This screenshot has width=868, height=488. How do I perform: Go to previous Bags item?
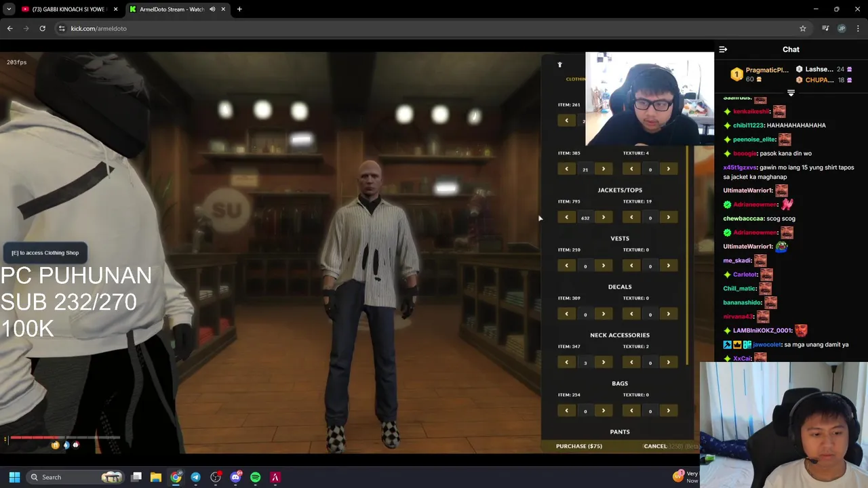567,410
